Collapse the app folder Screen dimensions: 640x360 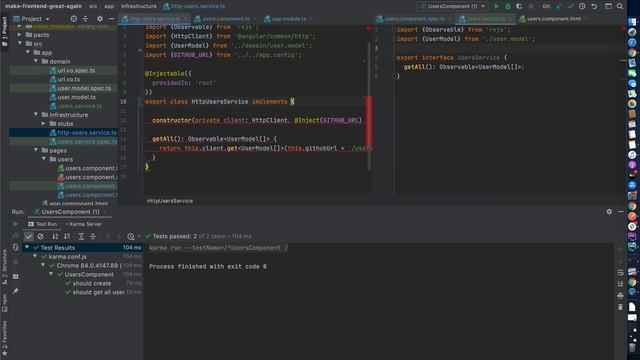pyautogui.click(x=28, y=52)
